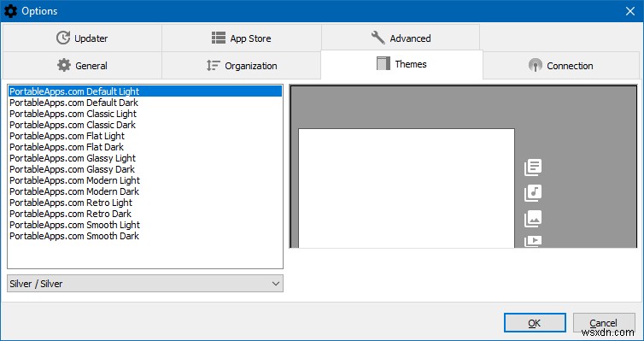This screenshot has height=341, width=644.
Task: Select PortableApps.com Classic Light theme
Action: pos(145,114)
